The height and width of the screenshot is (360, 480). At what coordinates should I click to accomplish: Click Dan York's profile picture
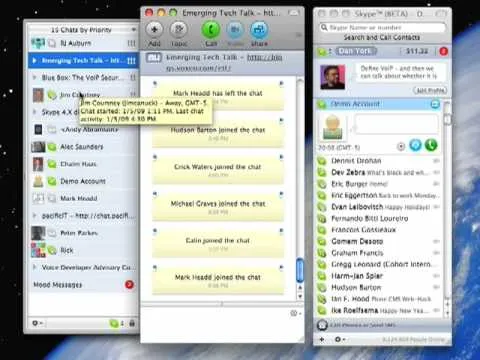click(x=332, y=77)
